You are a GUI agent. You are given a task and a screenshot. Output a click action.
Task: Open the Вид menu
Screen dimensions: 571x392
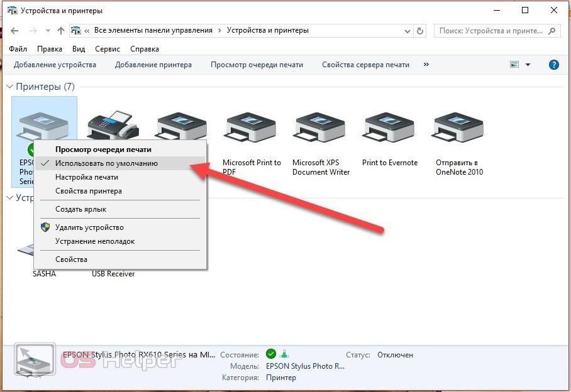pyautogui.click(x=79, y=49)
